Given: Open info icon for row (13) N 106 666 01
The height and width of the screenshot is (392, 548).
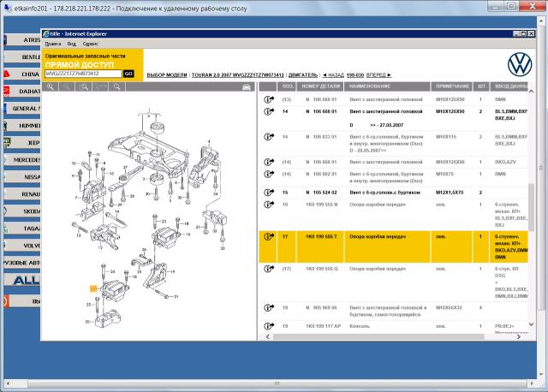Looking at the screenshot, I should point(269,99).
